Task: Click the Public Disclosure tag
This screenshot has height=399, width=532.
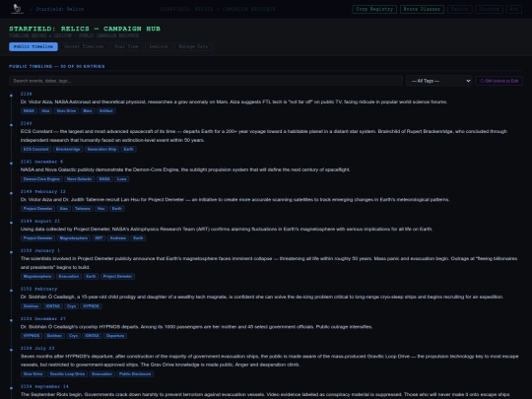Action: [135, 374]
